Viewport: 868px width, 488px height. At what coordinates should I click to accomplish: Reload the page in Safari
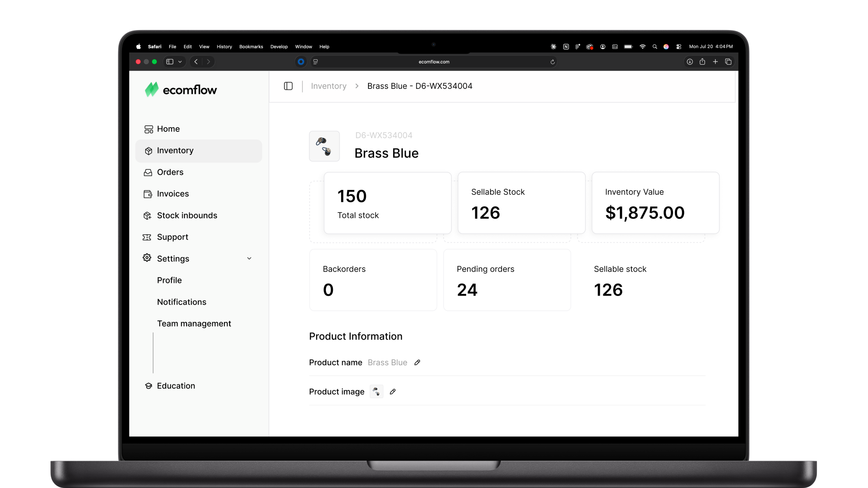(x=552, y=62)
